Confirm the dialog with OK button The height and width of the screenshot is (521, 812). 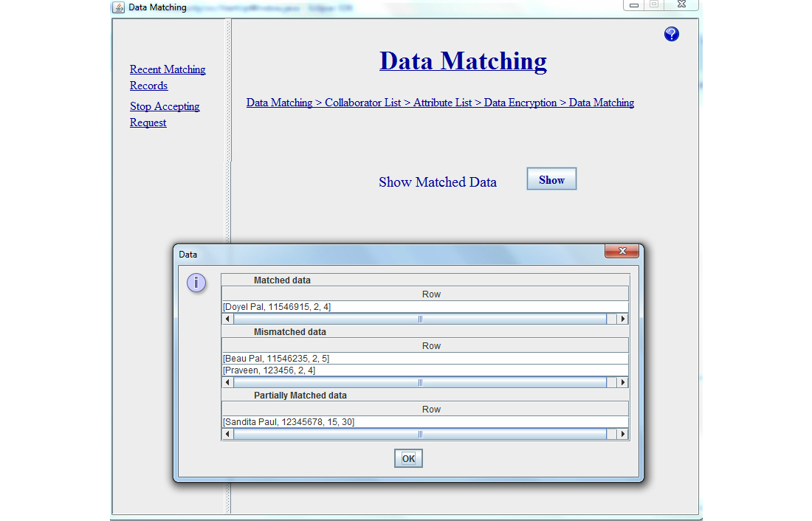(408, 458)
